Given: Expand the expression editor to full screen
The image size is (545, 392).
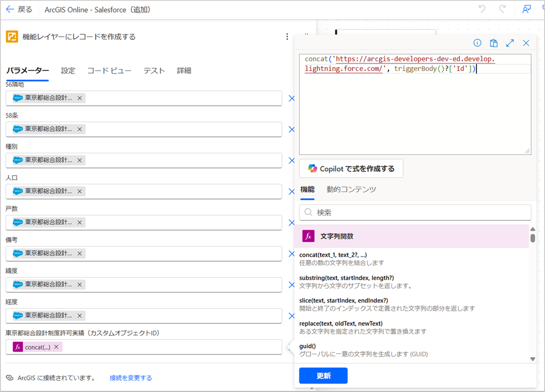Looking at the screenshot, I should point(510,43).
